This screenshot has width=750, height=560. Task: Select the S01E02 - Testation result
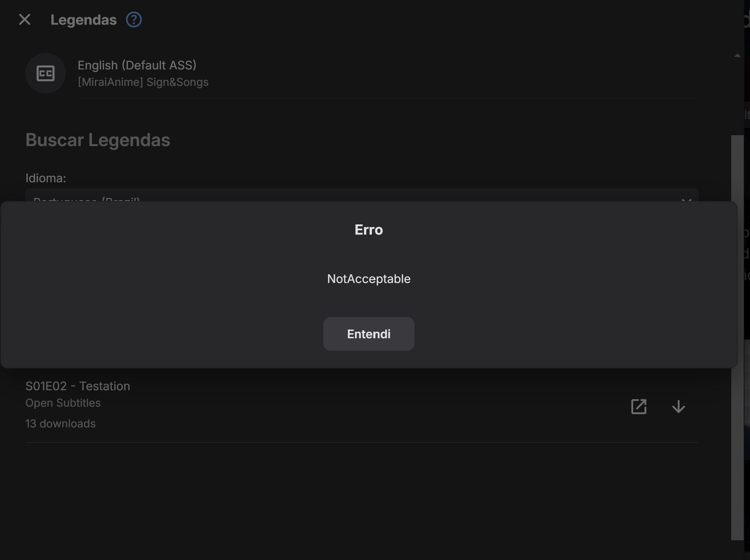tap(78, 386)
